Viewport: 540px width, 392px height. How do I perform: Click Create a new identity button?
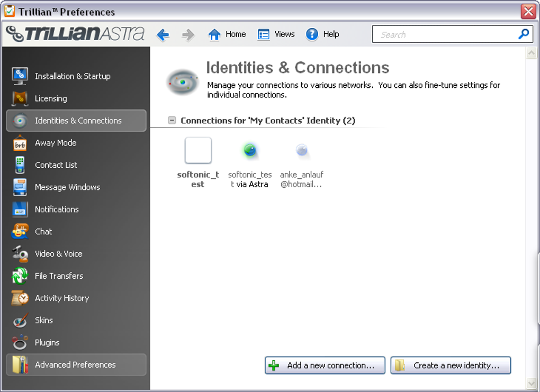451,365
